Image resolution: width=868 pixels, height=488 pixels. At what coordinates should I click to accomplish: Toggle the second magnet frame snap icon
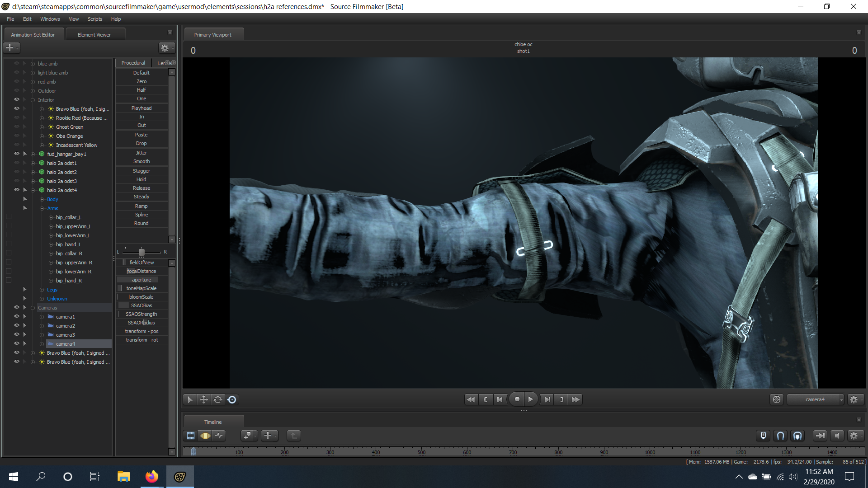798,436
